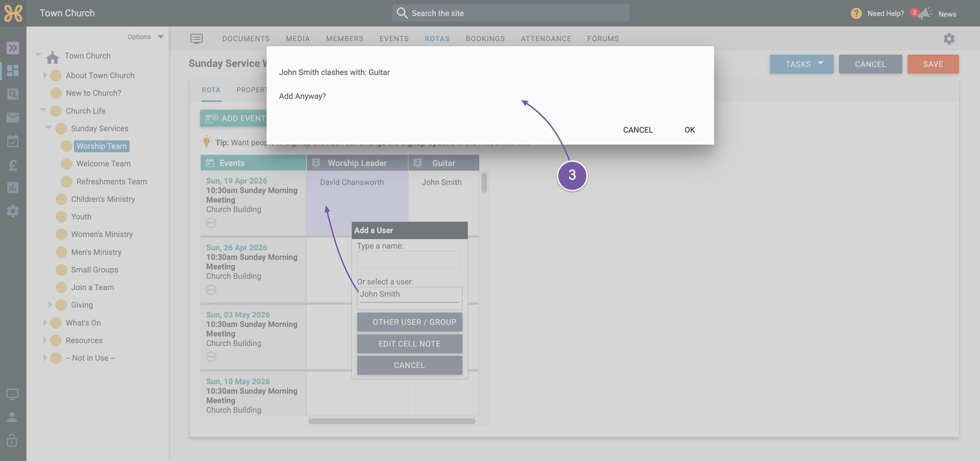Image resolution: width=980 pixels, height=461 pixels.
Task: Expand the About Town Church tree node
Action: (45, 76)
